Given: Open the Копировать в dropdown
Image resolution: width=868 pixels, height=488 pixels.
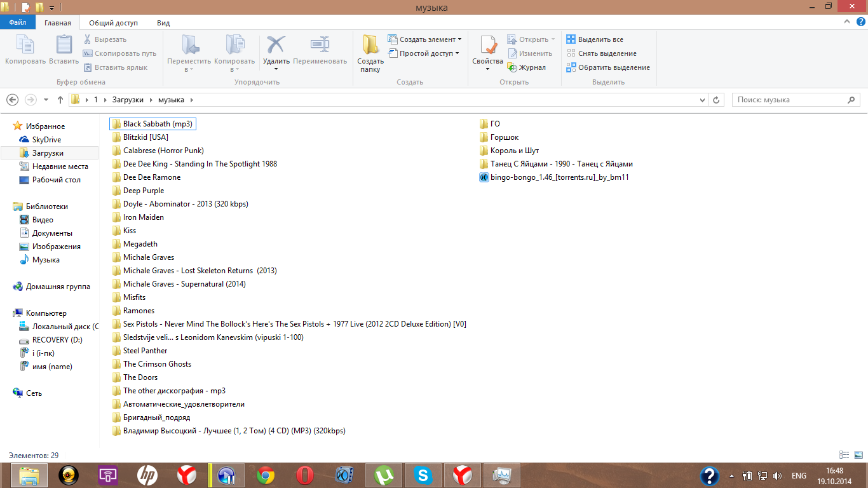Looking at the screenshot, I should point(234,53).
